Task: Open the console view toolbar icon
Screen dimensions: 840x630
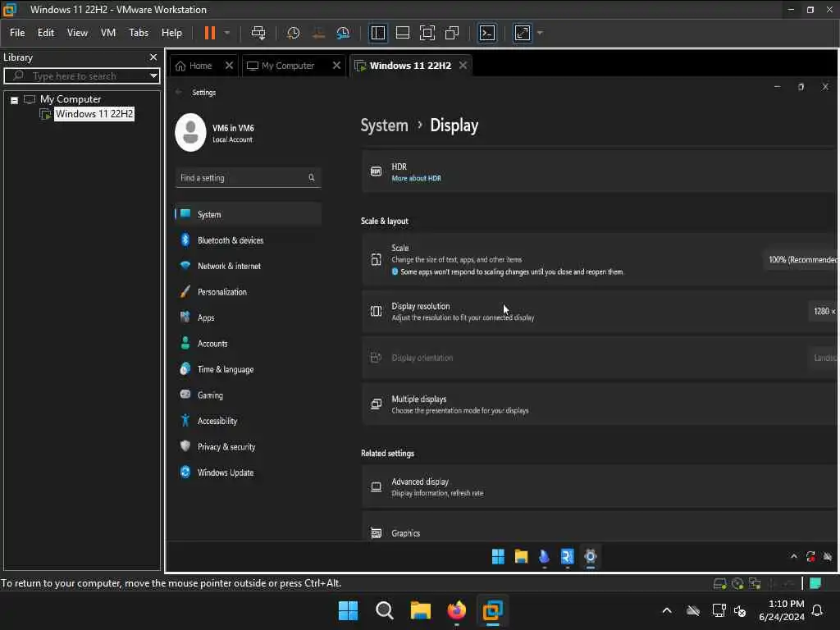Action: (x=487, y=33)
